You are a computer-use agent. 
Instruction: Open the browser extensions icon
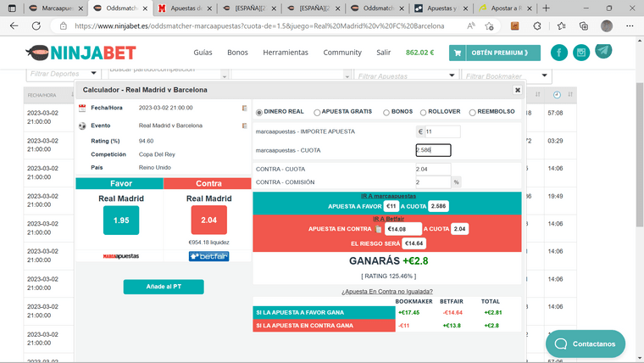tap(537, 26)
